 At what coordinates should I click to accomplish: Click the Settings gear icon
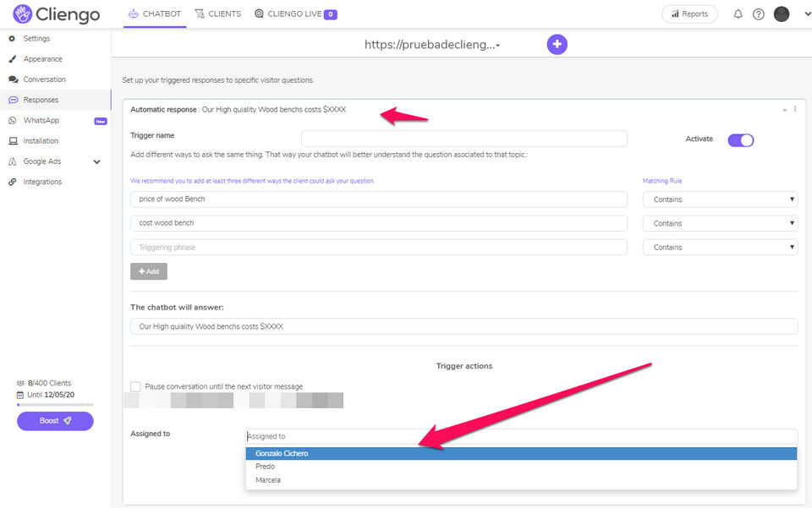tap(13, 38)
